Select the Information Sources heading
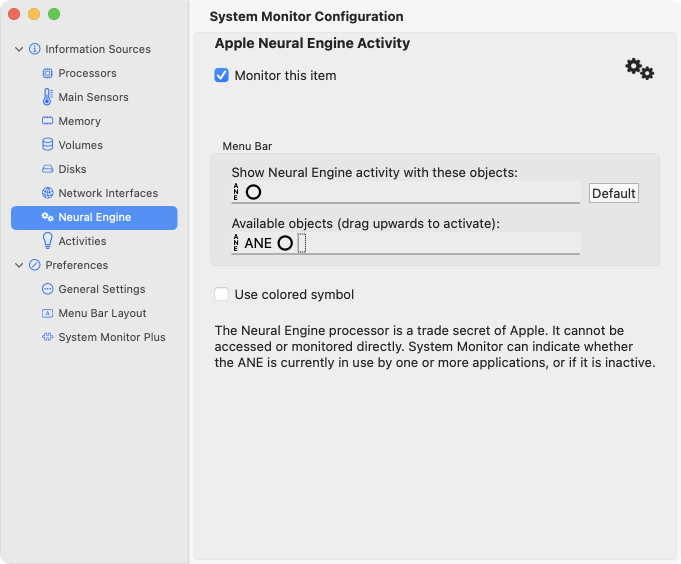The height and width of the screenshot is (564, 681). pyautogui.click(x=98, y=49)
